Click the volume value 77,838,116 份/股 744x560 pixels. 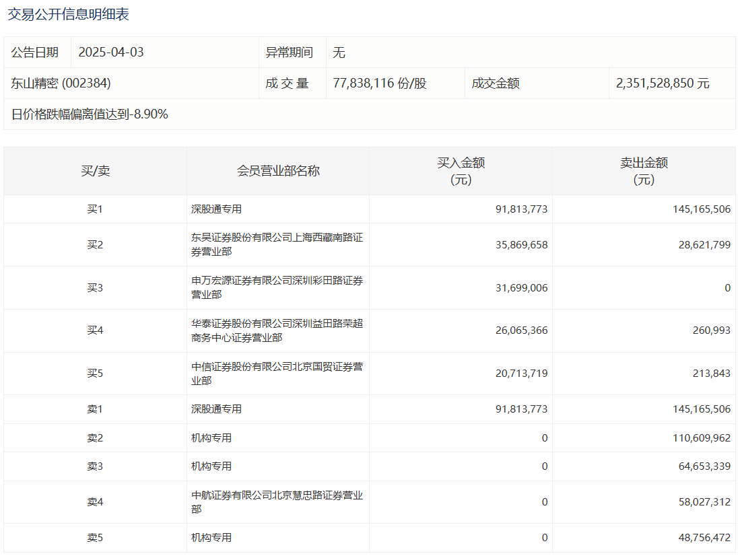click(x=380, y=83)
